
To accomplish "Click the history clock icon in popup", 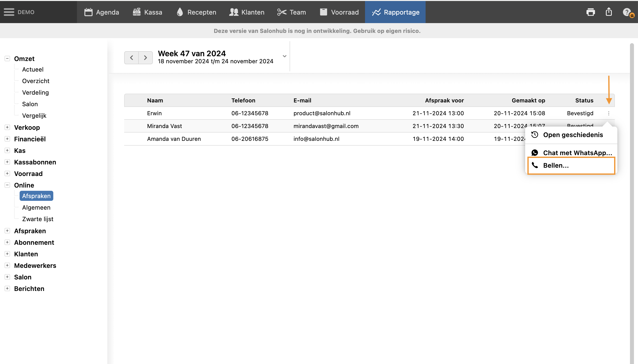I will click(535, 135).
